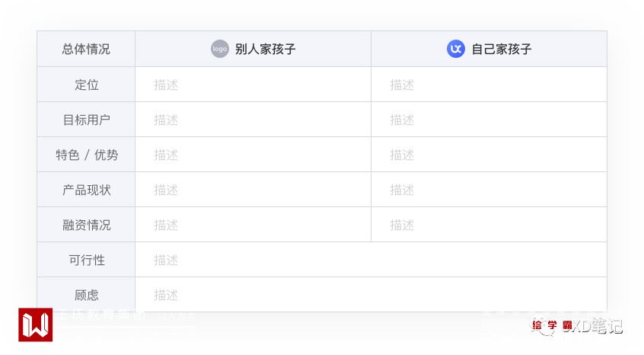The width and height of the screenshot is (644, 355).
Task: Click 描述 in 定位 row under 别人家孩子
Action: (x=166, y=85)
